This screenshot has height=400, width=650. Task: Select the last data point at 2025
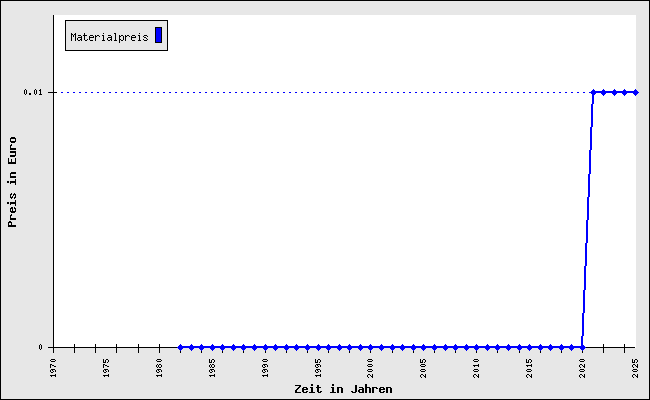click(635, 92)
